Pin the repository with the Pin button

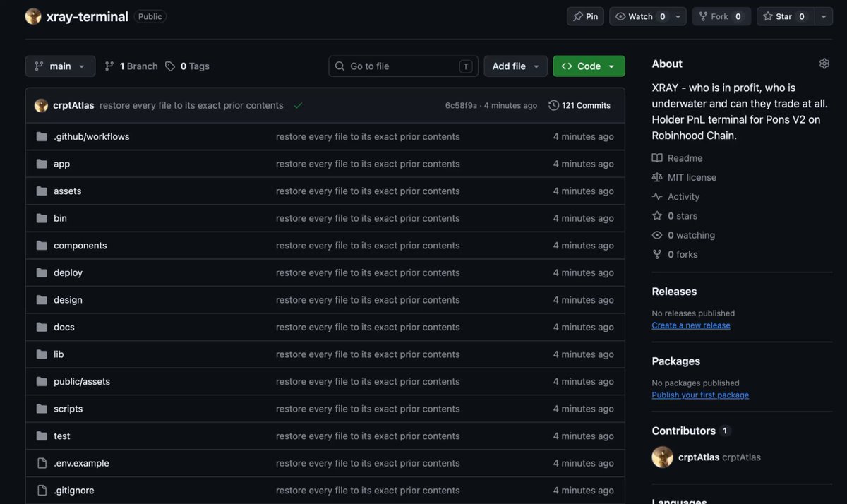pos(585,16)
